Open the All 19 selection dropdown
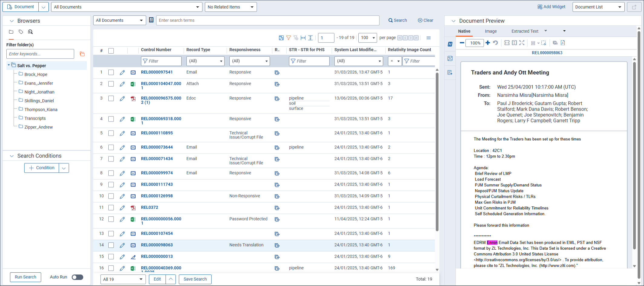 (x=123, y=279)
